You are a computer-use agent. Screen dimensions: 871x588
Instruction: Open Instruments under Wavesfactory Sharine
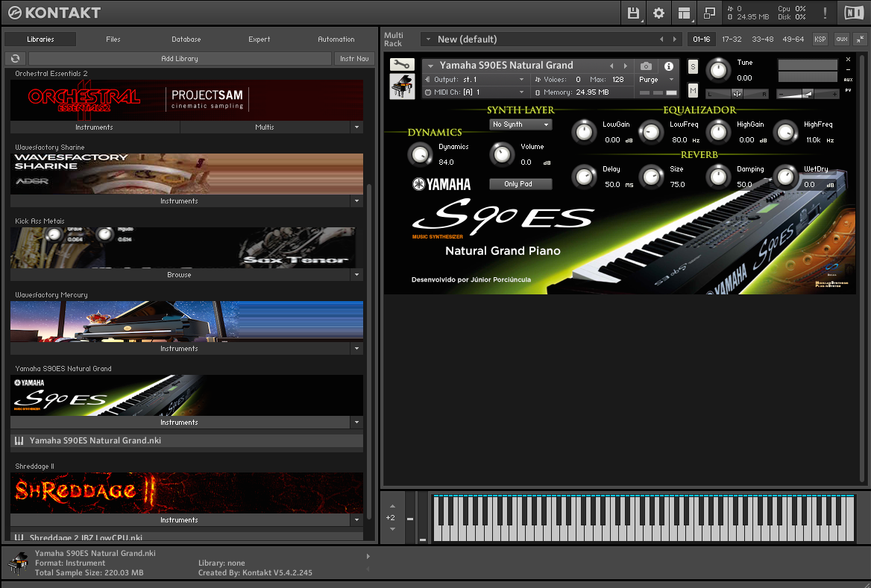pos(180,201)
